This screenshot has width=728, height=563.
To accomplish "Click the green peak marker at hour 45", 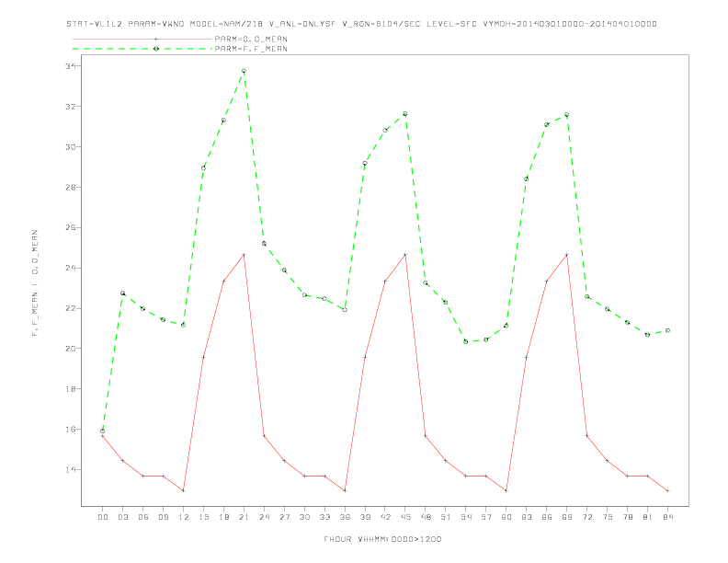I will pos(405,114).
